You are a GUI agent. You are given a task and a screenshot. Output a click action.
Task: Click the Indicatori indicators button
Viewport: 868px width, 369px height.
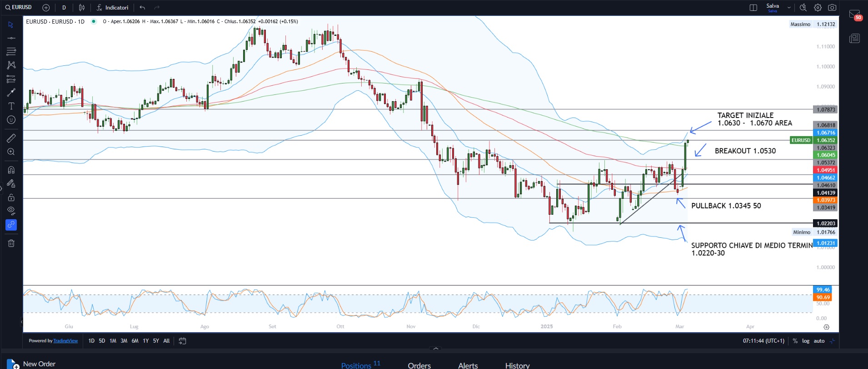(112, 8)
